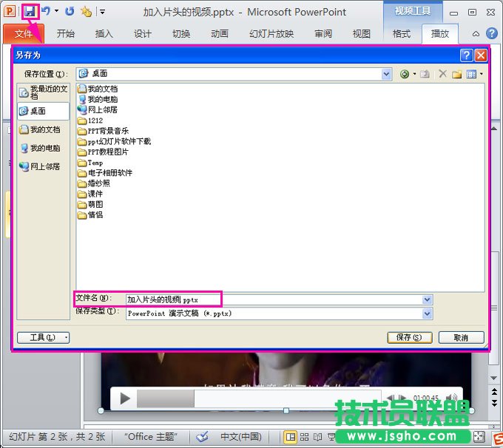Select the 萌图 folder
503x448 pixels.
(90, 205)
